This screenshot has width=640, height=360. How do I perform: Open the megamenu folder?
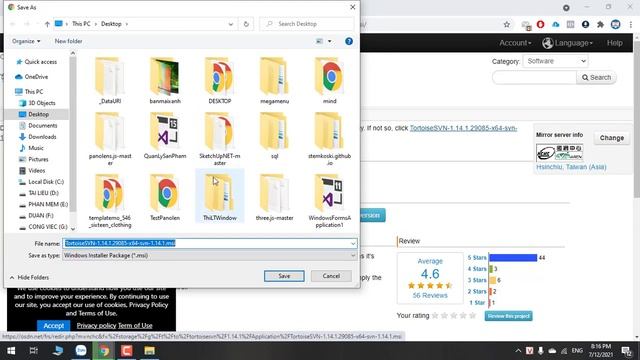click(274, 81)
